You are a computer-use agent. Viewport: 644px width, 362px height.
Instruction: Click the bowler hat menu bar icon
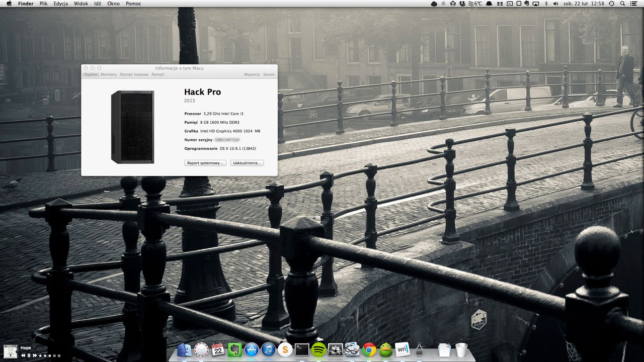489,4
